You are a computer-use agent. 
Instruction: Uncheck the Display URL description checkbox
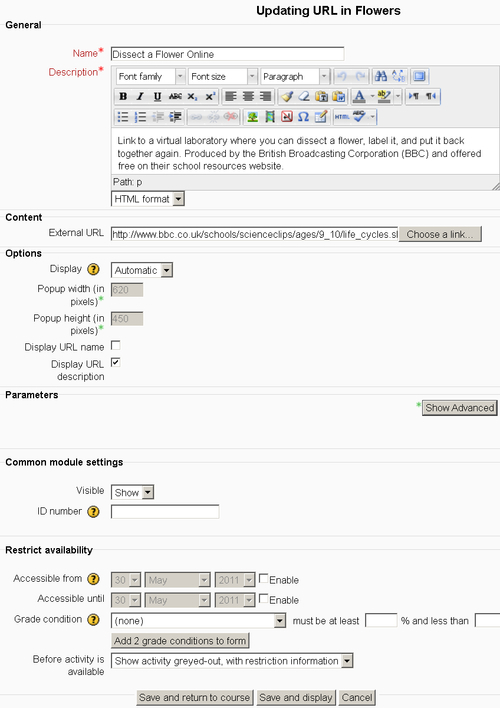tap(116, 362)
